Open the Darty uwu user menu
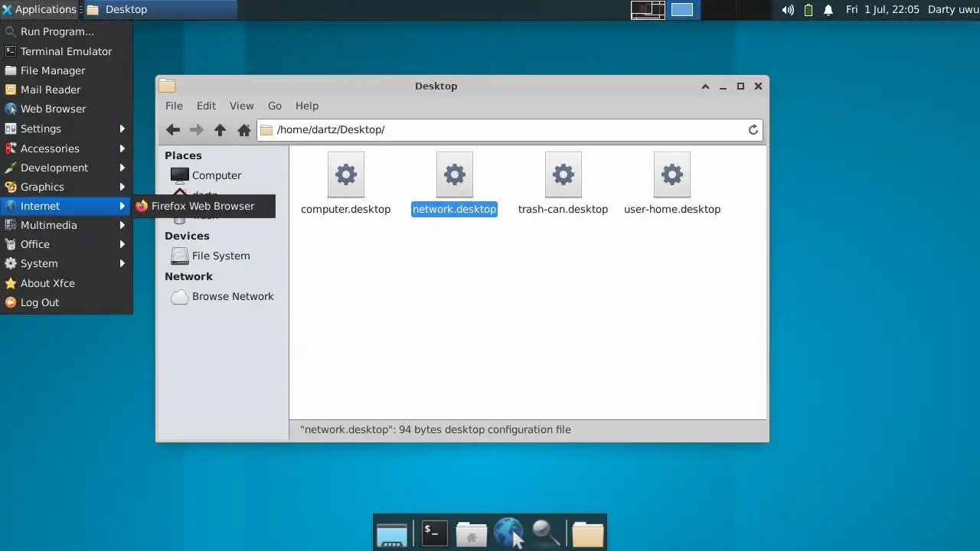Screen dimensions: 980x551 (953, 10)
